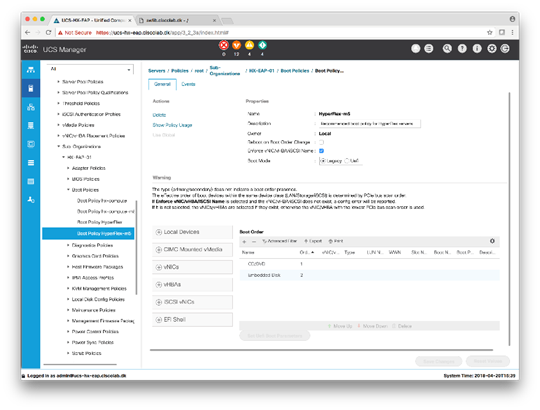Select the Uefi boot mode radio
The image size is (540, 410).
347,161
